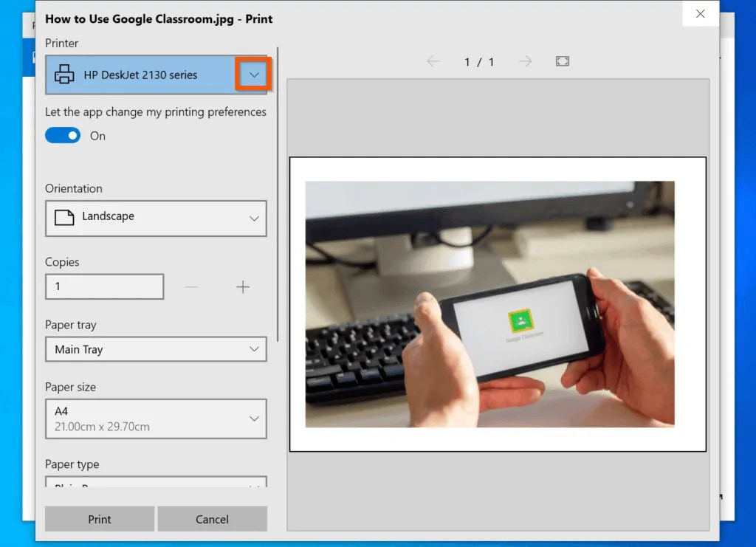Viewport: 756px width, 547px height.
Task: Open the Orientation dropdown
Action: coord(255,217)
